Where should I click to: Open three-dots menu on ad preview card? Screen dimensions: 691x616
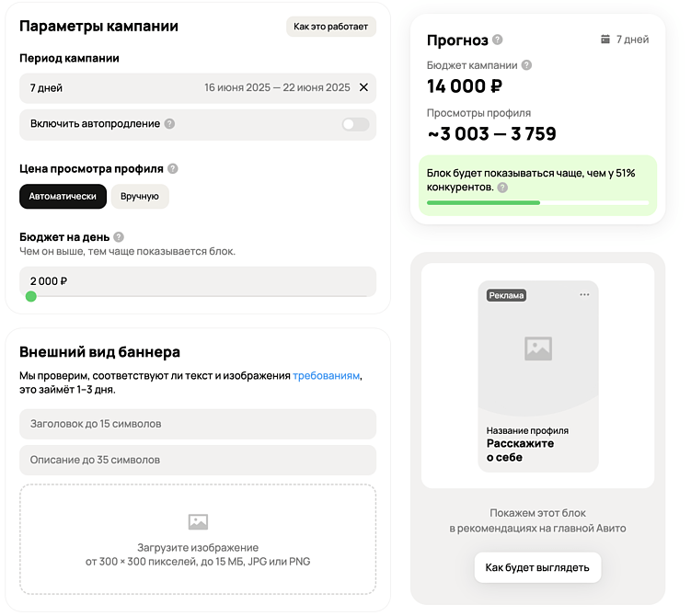click(584, 294)
